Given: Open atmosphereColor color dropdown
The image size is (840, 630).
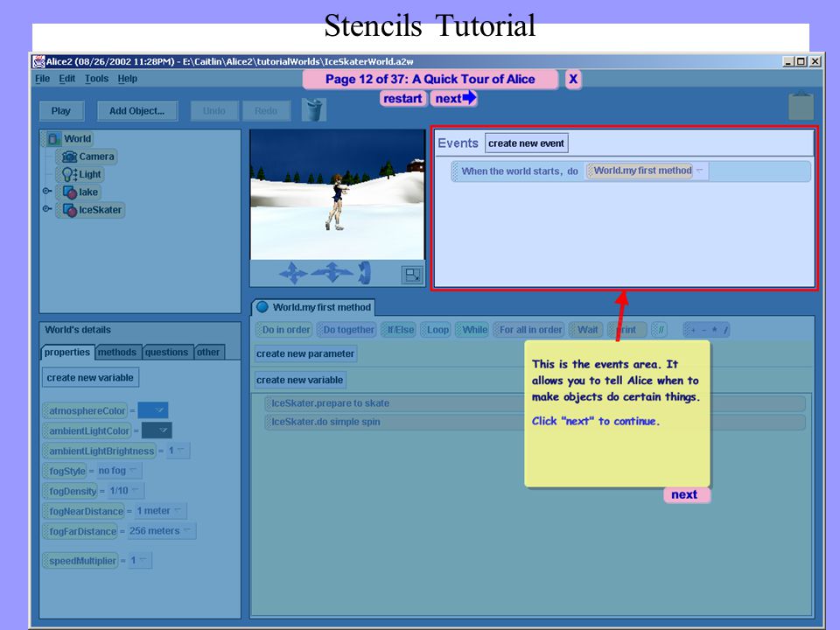Looking at the screenshot, I should pyautogui.click(x=153, y=410).
